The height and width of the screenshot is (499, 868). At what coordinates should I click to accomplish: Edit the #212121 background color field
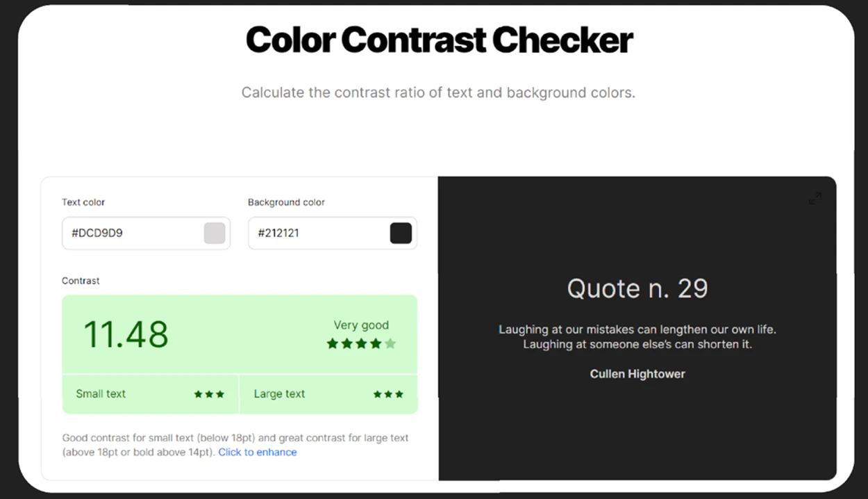pos(332,233)
